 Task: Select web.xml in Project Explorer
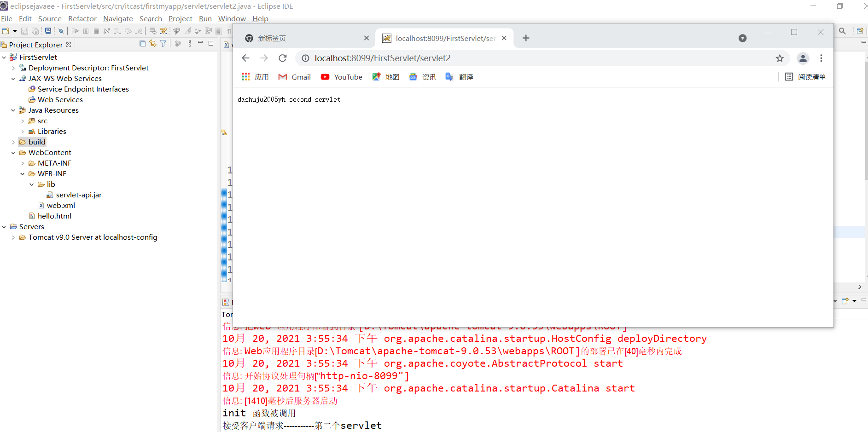61,206
